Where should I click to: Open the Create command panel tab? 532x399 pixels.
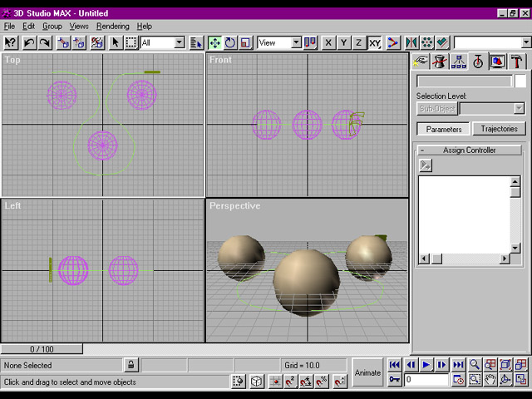tap(421, 62)
